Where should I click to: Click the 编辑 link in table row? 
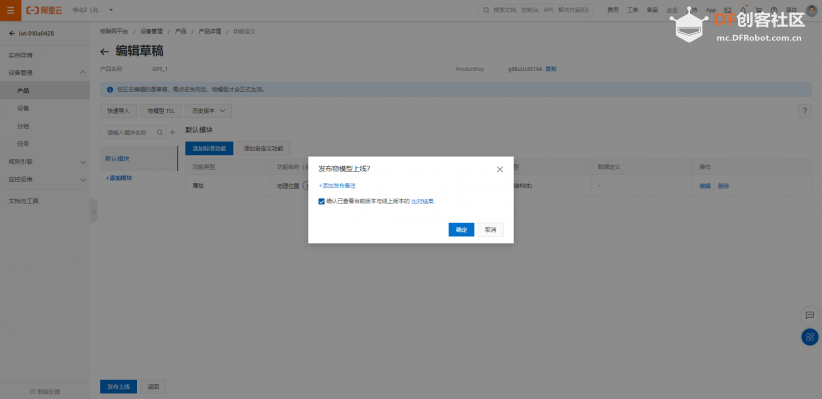tap(705, 186)
